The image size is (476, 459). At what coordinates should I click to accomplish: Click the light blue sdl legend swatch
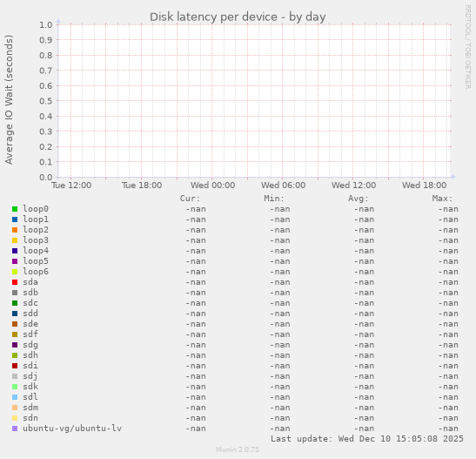point(15,397)
